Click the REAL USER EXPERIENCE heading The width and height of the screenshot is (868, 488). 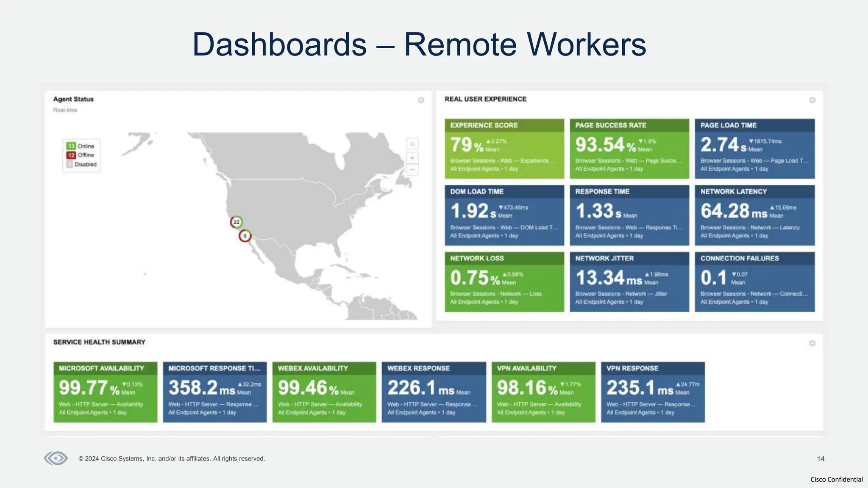(x=485, y=99)
